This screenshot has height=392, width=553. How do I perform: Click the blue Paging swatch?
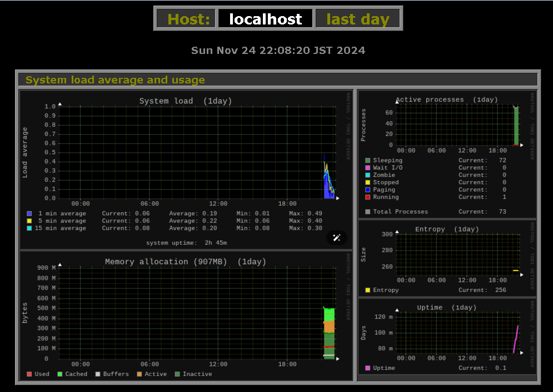coord(368,190)
